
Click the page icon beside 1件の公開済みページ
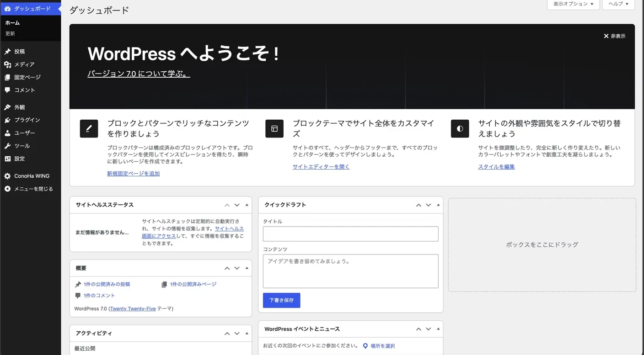(x=164, y=284)
